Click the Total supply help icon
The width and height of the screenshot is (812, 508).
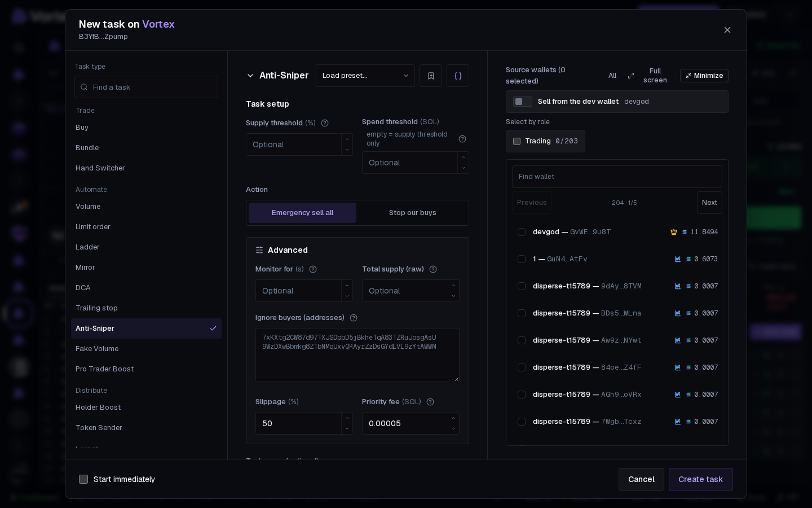pos(433,269)
